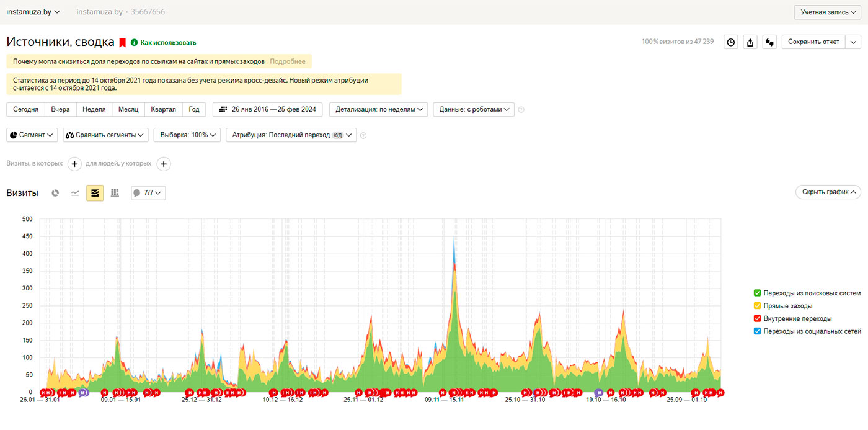Screen dimensions: 868x430
Task: Click the '09.11 — 15.11' axis label
Action: pos(444,400)
